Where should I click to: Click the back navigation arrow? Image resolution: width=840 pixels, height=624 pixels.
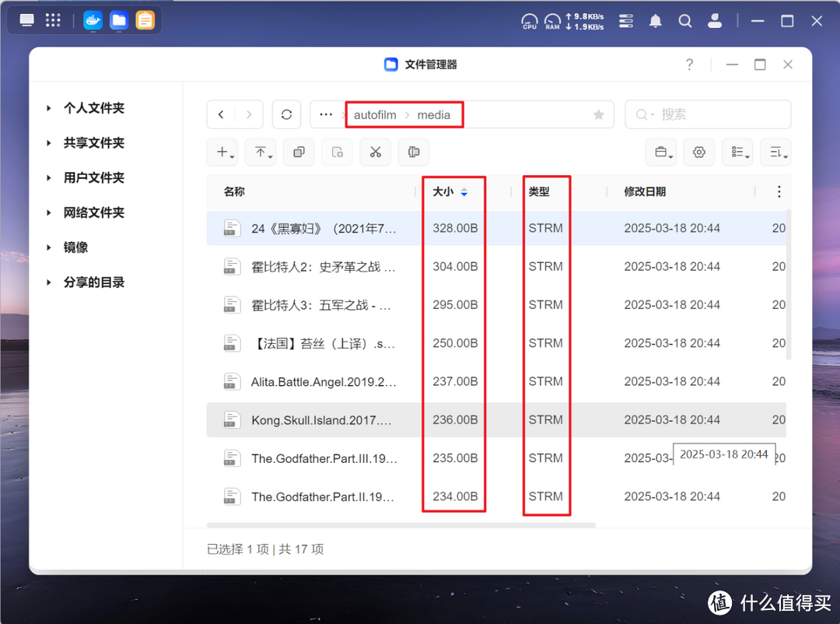(x=221, y=114)
